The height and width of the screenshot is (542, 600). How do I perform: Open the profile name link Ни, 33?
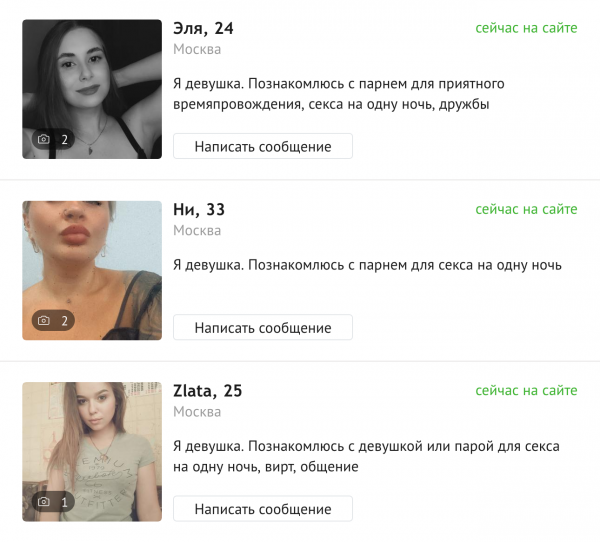click(199, 209)
